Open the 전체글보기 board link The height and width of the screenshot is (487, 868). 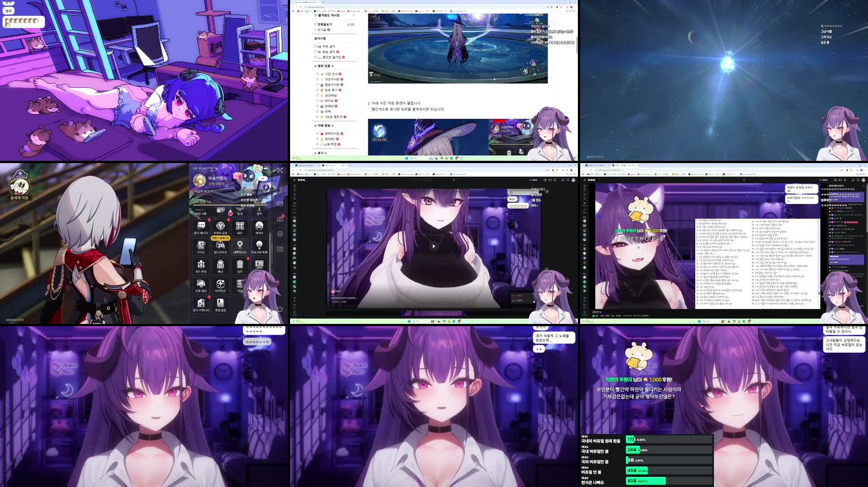[325, 24]
